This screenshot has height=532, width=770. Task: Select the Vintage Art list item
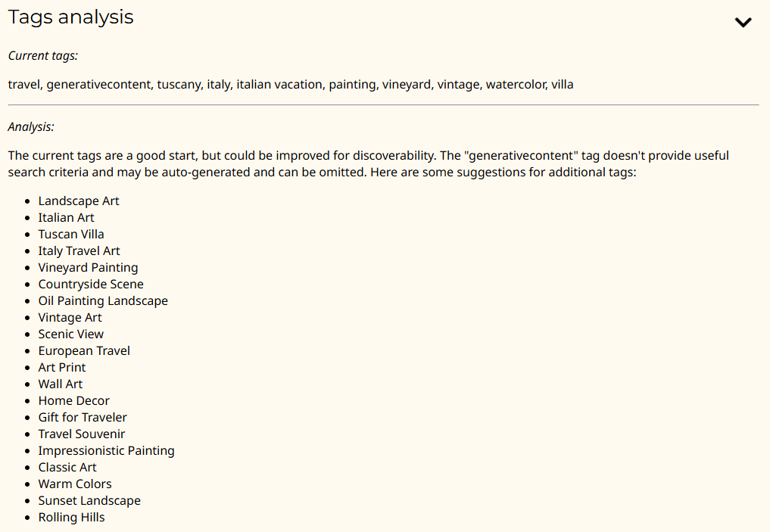click(70, 318)
